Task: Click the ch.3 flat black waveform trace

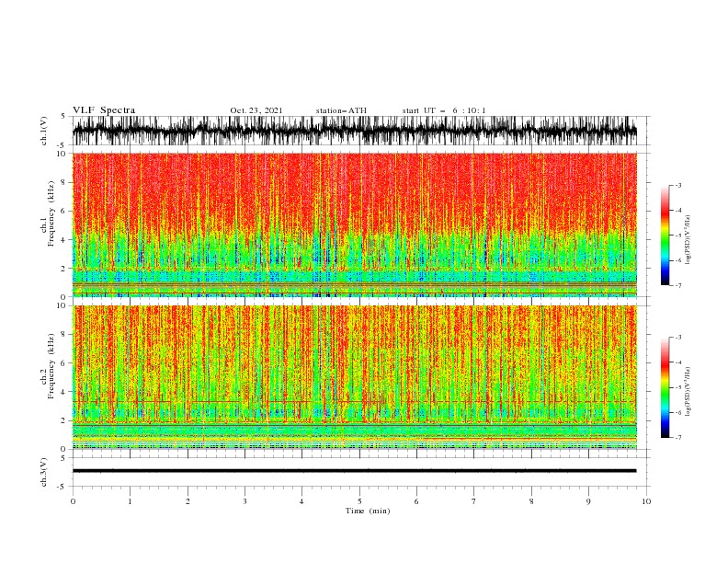Action: [354, 471]
